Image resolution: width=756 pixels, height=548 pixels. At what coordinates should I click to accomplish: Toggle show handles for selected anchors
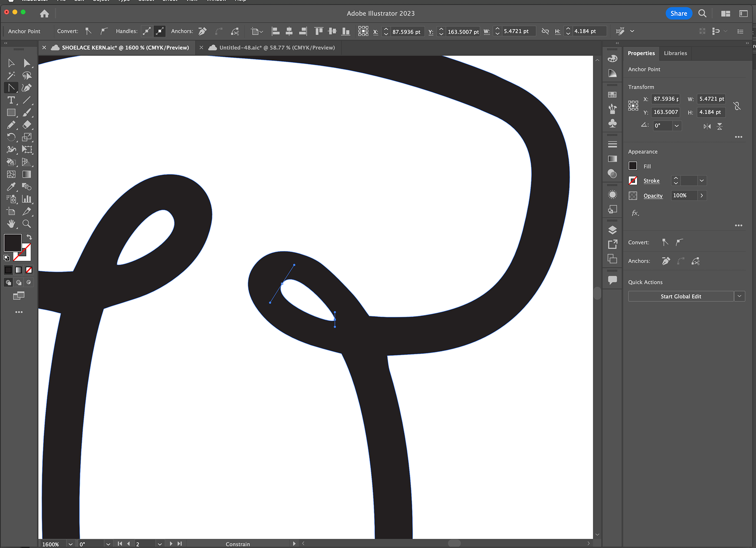click(x=146, y=31)
